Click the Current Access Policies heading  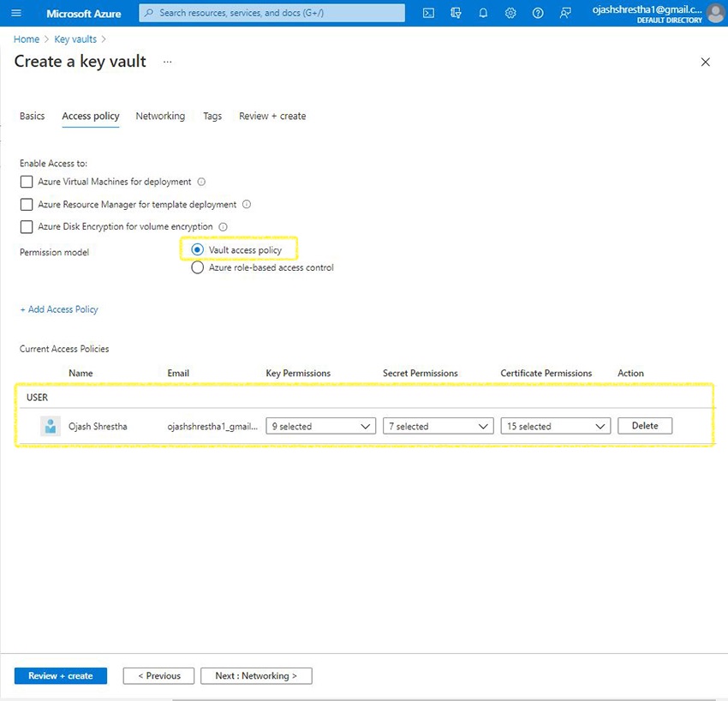(x=64, y=349)
